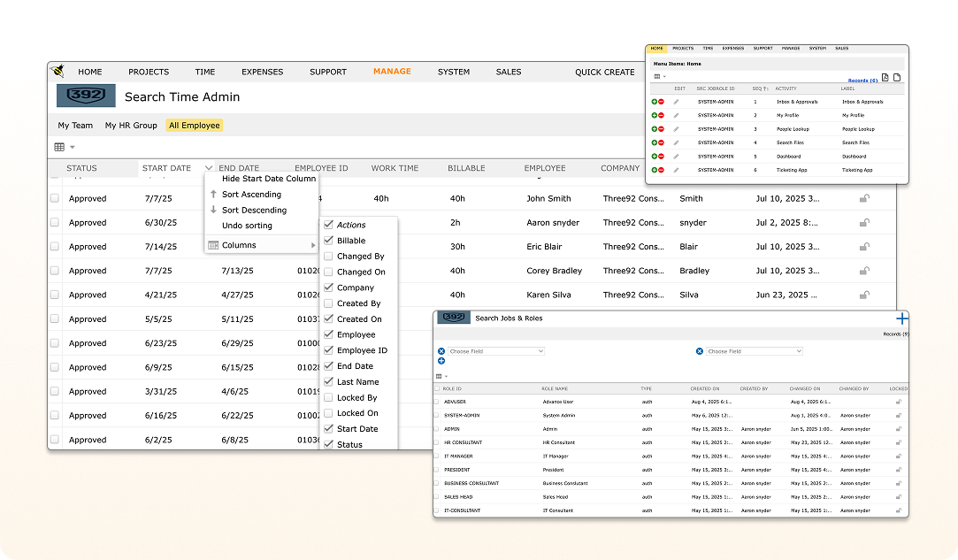Open grid options dropdown in Search Jobs & Roles
Viewport: 958px width, 560px height.
point(441,377)
